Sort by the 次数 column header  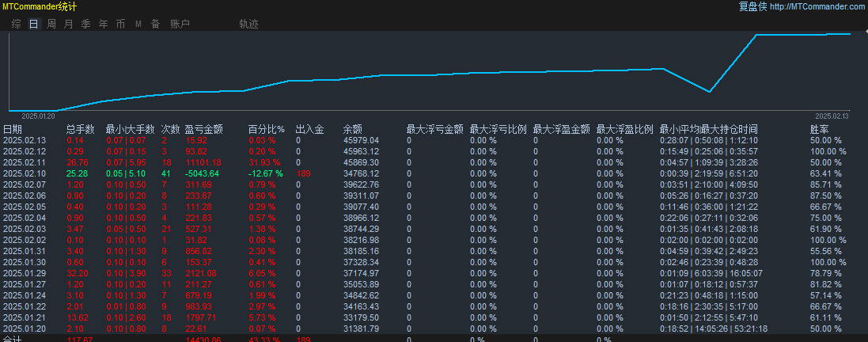(170, 129)
